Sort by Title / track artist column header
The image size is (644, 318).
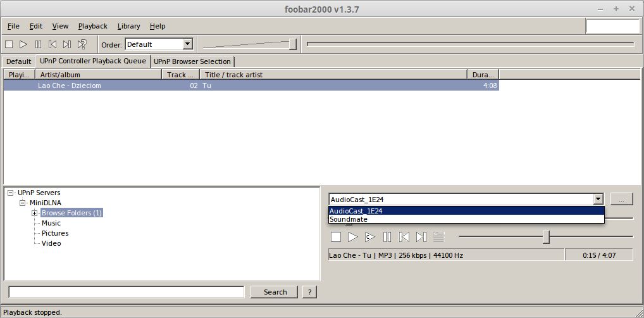pyautogui.click(x=333, y=75)
